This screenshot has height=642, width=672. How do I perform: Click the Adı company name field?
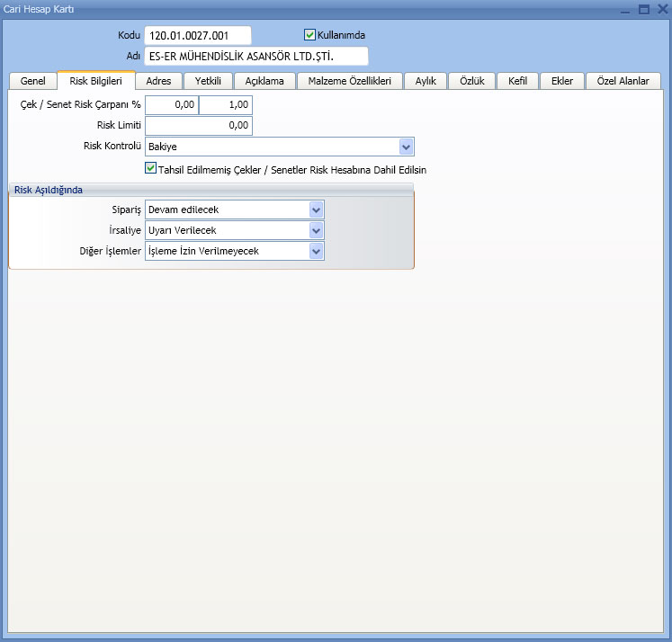click(255, 57)
